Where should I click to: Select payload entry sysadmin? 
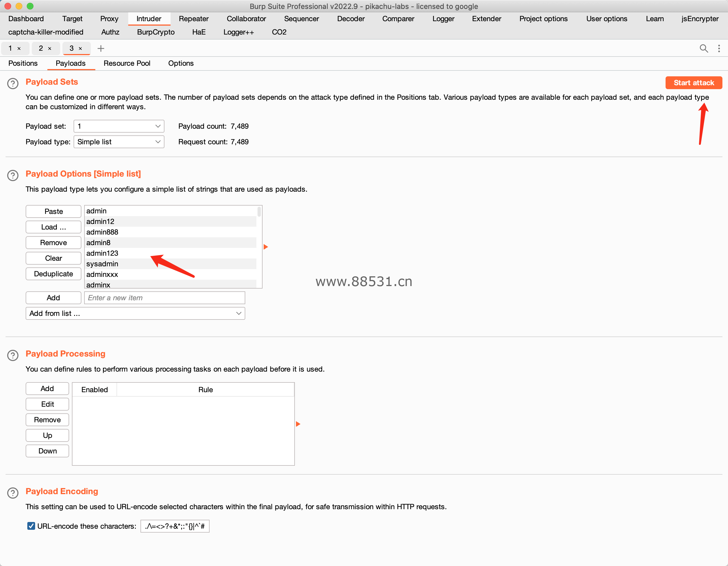coord(171,264)
